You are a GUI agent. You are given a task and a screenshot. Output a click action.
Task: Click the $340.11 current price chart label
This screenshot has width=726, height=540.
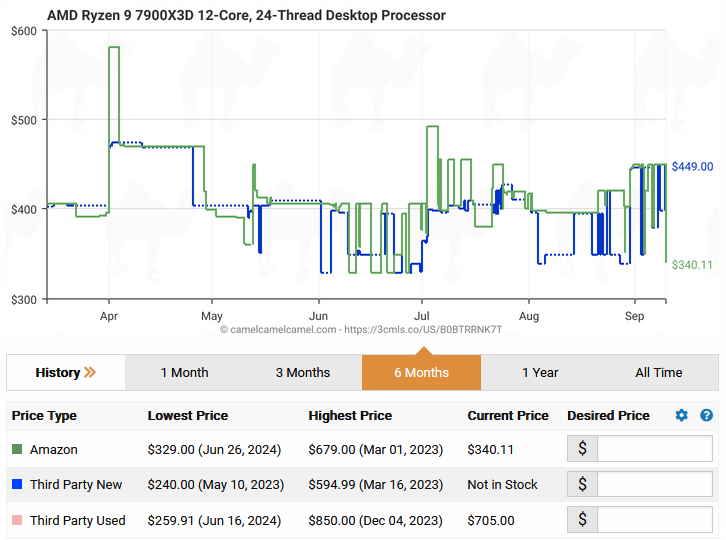[692, 265]
